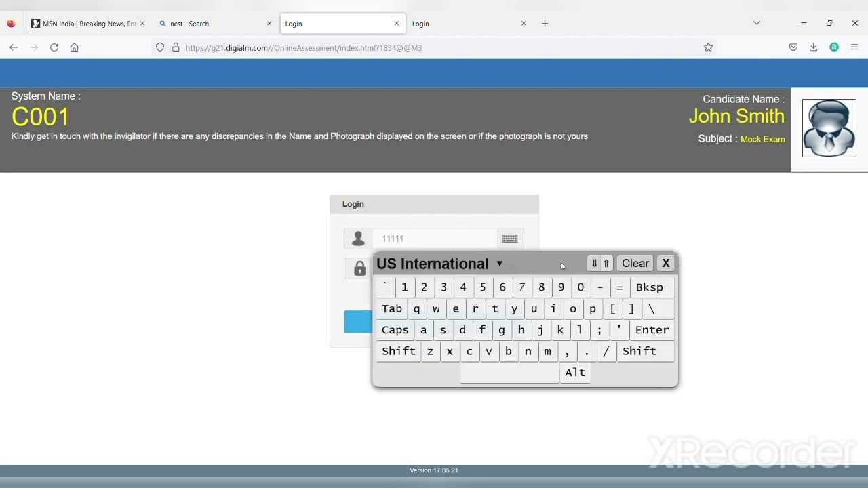Open a new browser tab
This screenshot has height=488, width=868.
tap(545, 24)
